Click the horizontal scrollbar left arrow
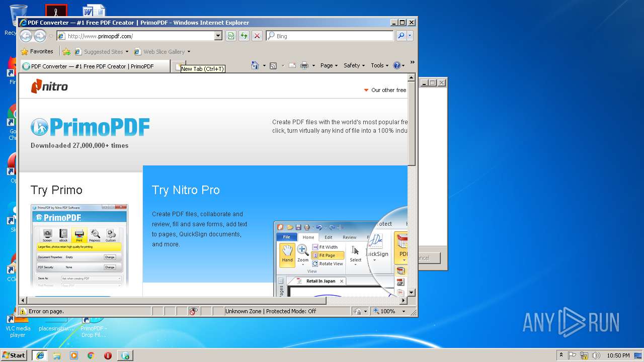Viewport: 644px width, 362px height. point(23,301)
